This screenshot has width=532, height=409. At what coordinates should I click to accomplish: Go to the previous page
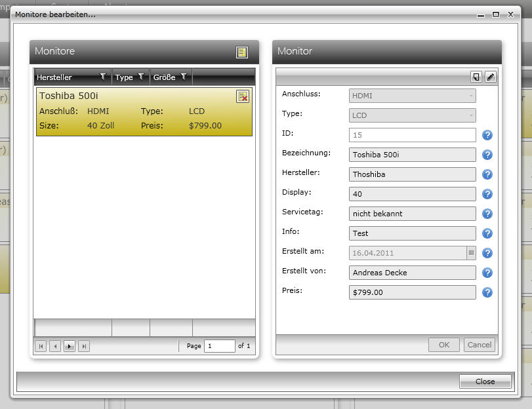click(55, 346)
